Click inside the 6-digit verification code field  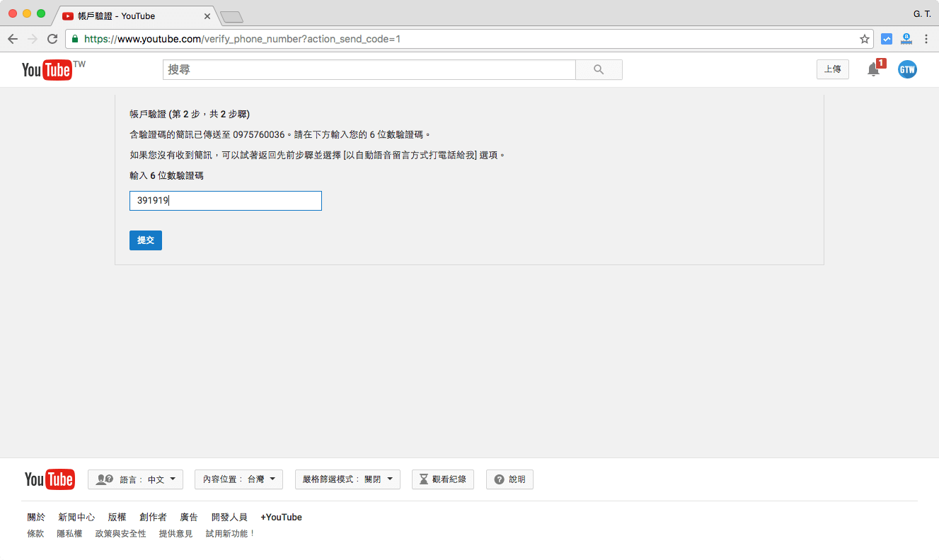point(225,201)
